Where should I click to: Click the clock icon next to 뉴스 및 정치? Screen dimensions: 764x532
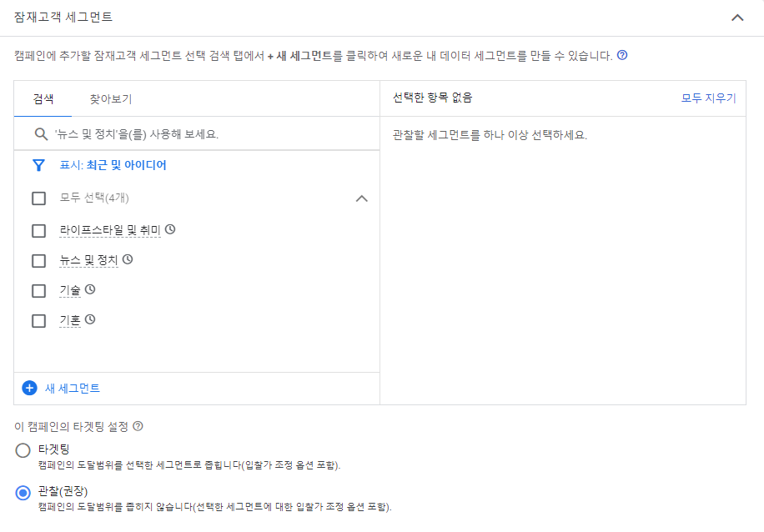point(128,259)
